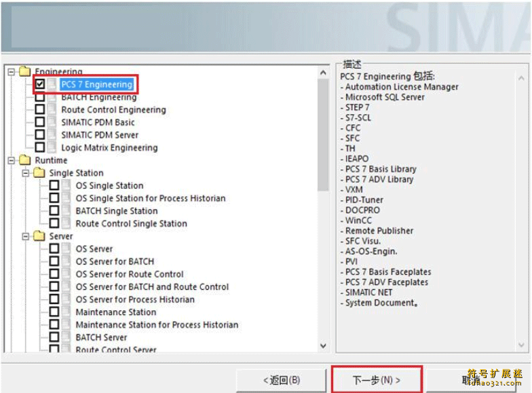
Task: Click the document icon beside SIMATIC PDM Basic
Action: coord(52,122)
